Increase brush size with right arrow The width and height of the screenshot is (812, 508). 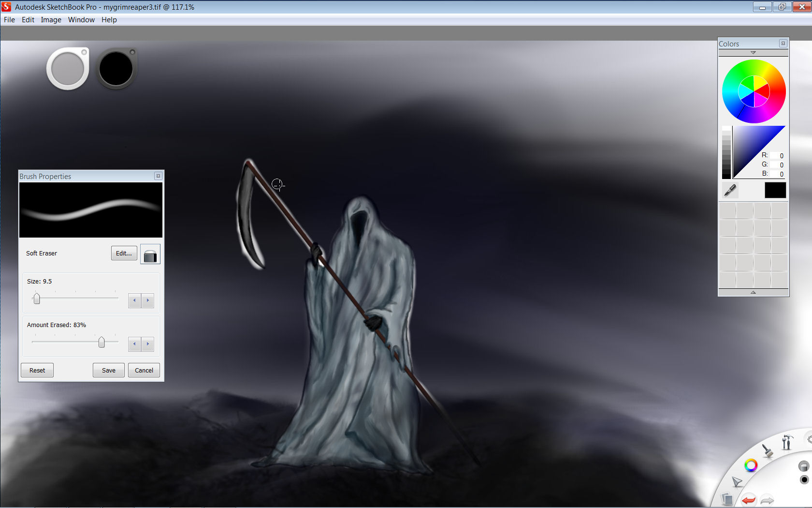click(x=148, y=300)
